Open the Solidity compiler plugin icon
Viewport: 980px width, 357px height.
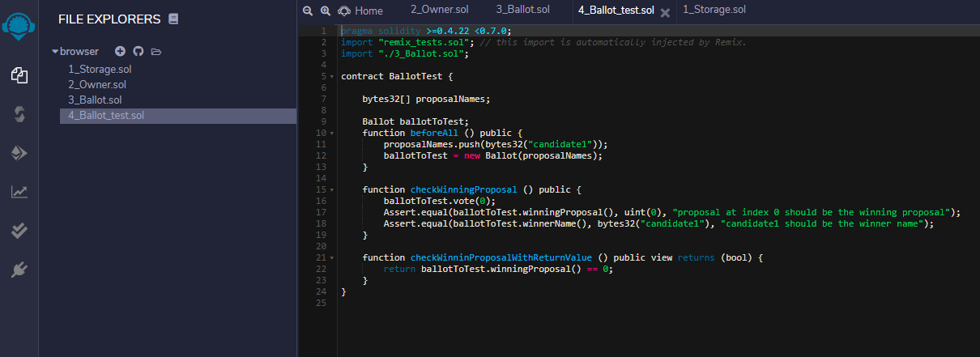coord(19,114)
